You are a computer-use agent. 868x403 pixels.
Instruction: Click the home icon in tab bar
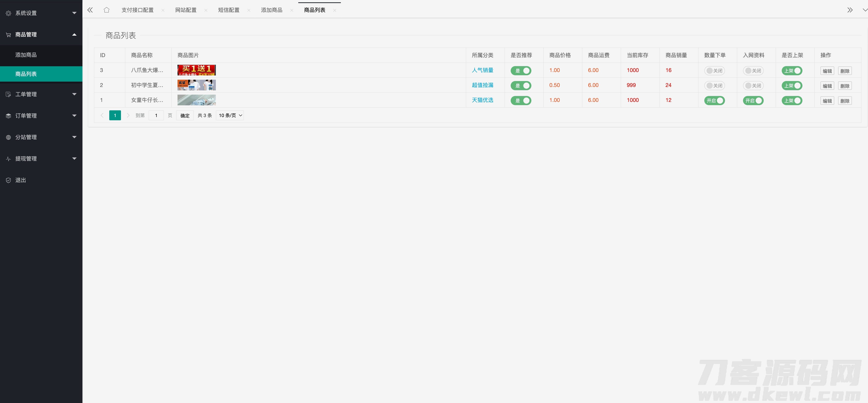[106, 10]
